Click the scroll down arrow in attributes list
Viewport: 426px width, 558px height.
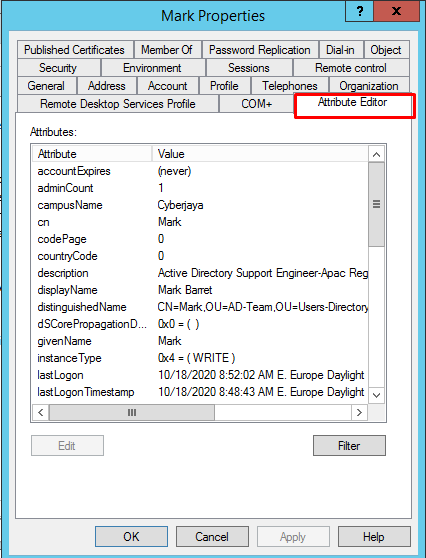[376, 395]
